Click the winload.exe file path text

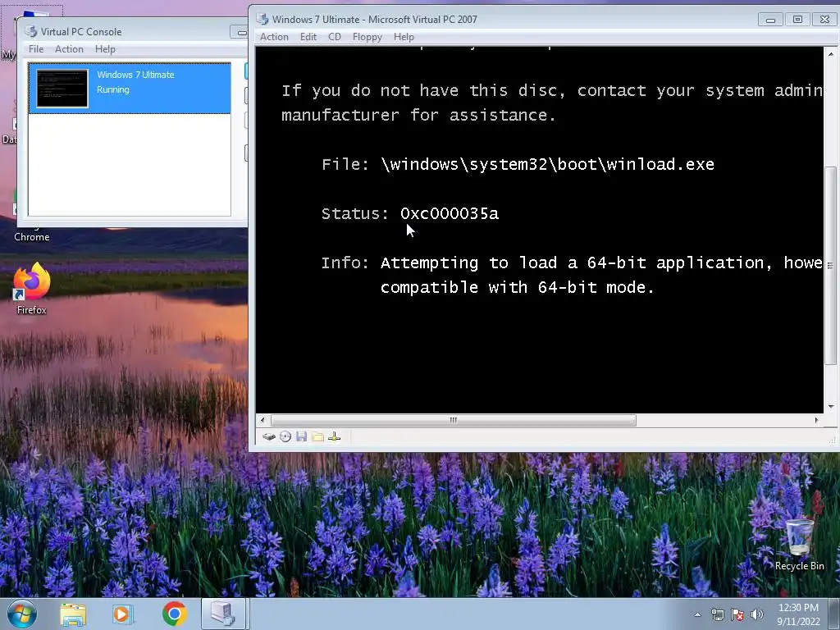[547, 164]
